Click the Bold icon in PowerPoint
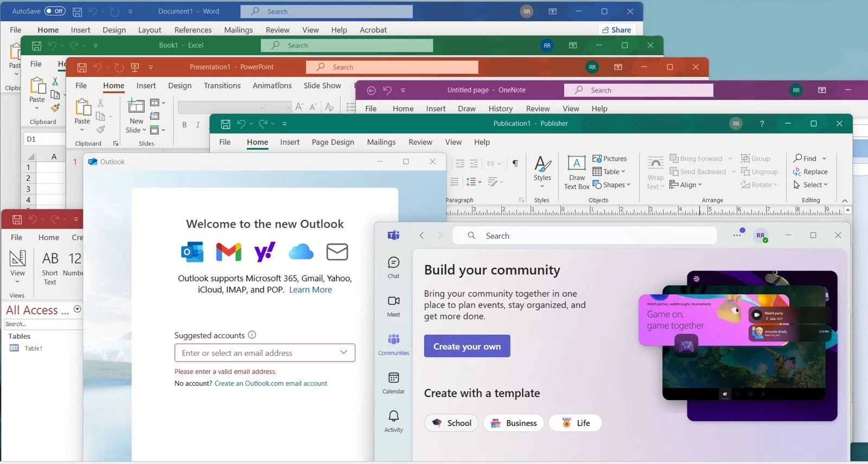 coord(184,125)
